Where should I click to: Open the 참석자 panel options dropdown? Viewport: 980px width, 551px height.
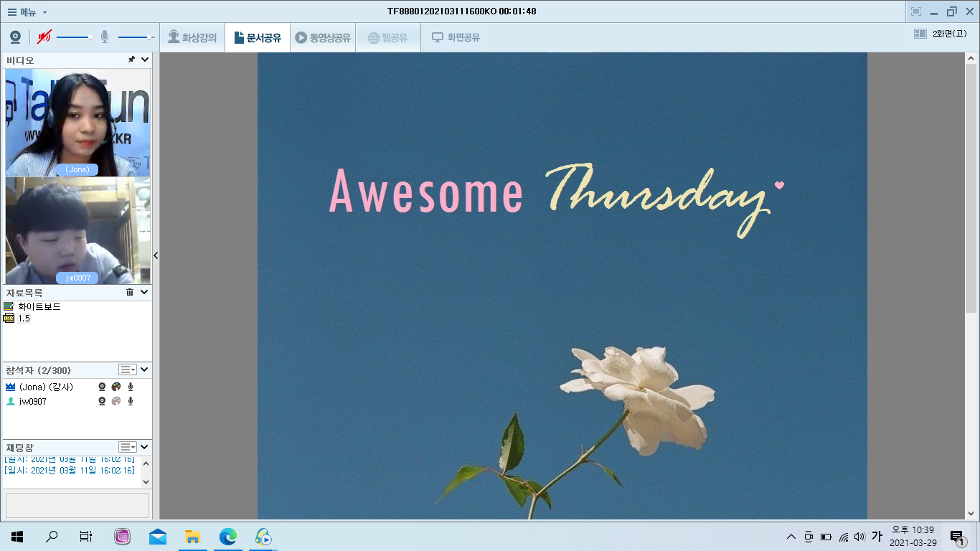point(127,369)
